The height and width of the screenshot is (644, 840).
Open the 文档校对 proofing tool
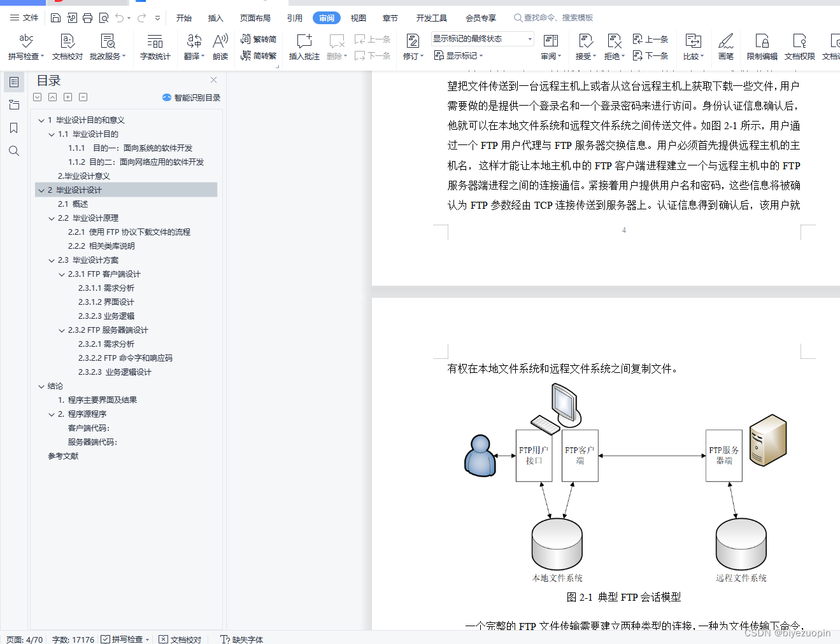pyautogui.click(x=67, y=45)
